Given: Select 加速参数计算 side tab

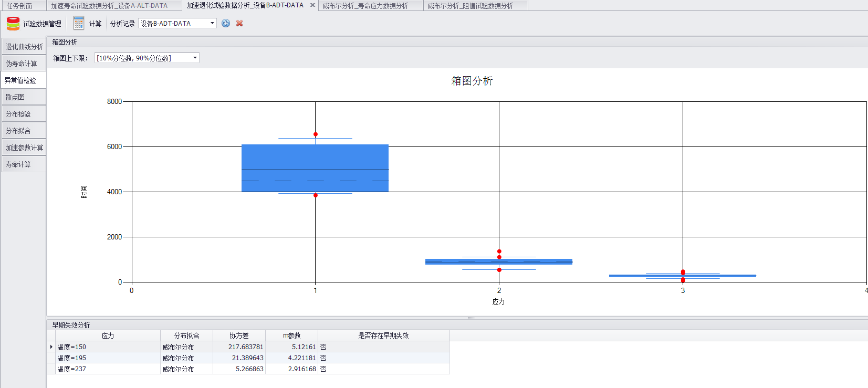Looking at the screenshot, I should [x=24, y=148].
